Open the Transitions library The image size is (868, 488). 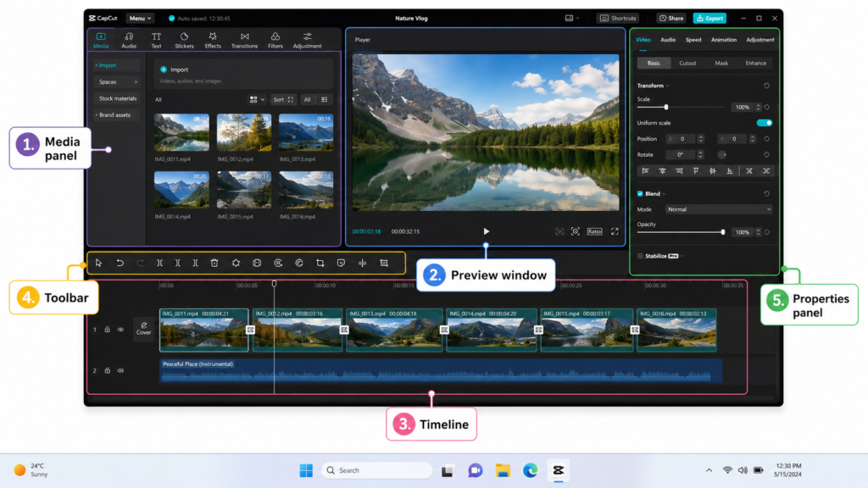(244, 41)
